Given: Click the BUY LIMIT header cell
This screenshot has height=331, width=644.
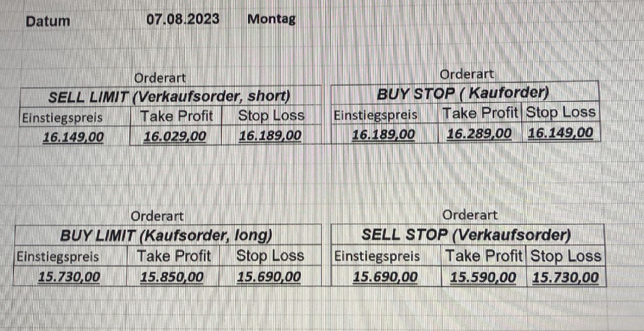Looking at the screenshot, I should click(x=165, y=235).
